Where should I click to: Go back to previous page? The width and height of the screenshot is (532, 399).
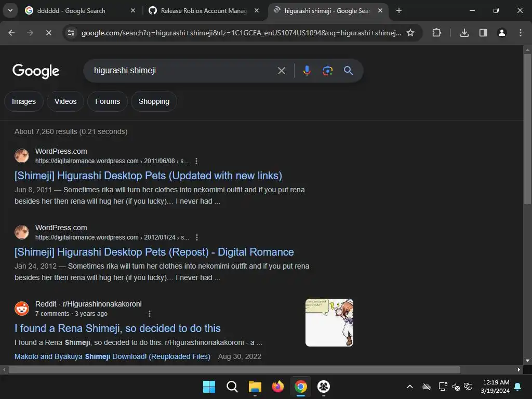(x=11, y=33)
